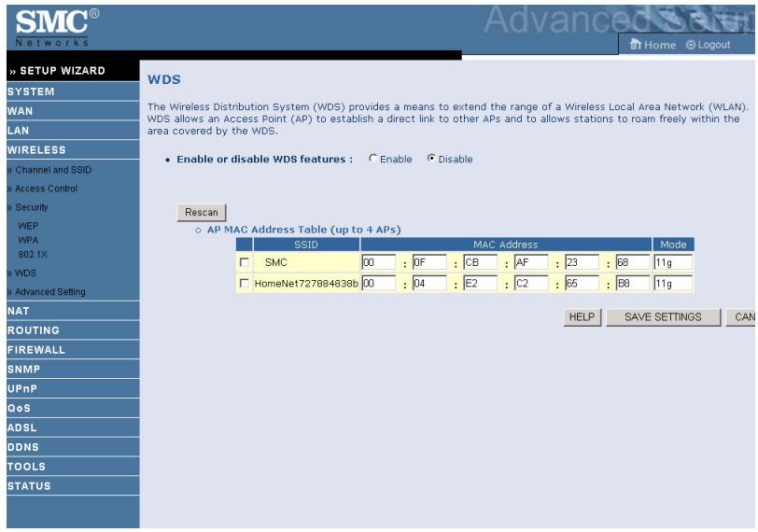Open the ROUTING menu
Image resolution: width=758 pixels, height=532 pixels.
click(x=73, y=330)
